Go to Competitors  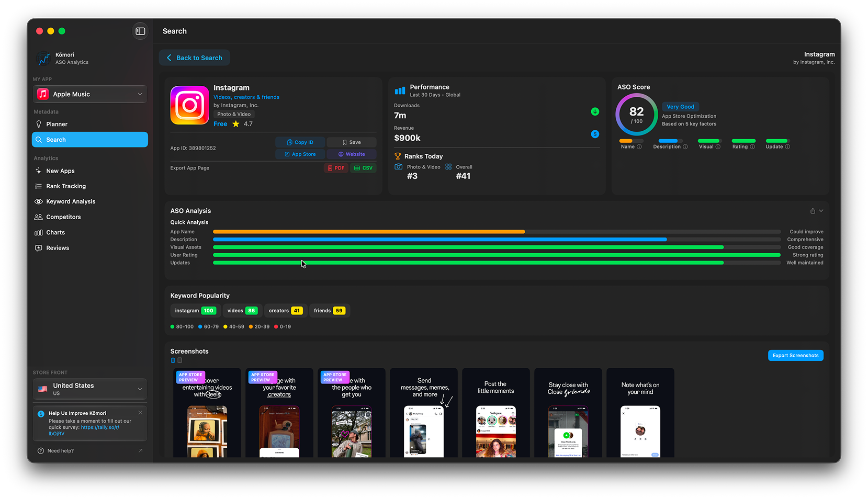pos(90,217)
